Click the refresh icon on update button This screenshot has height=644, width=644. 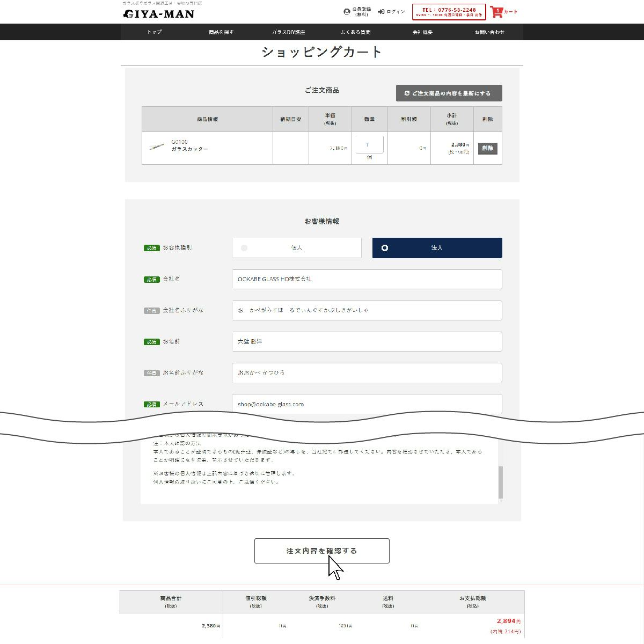pyautogui.click(x=407, y=93)
